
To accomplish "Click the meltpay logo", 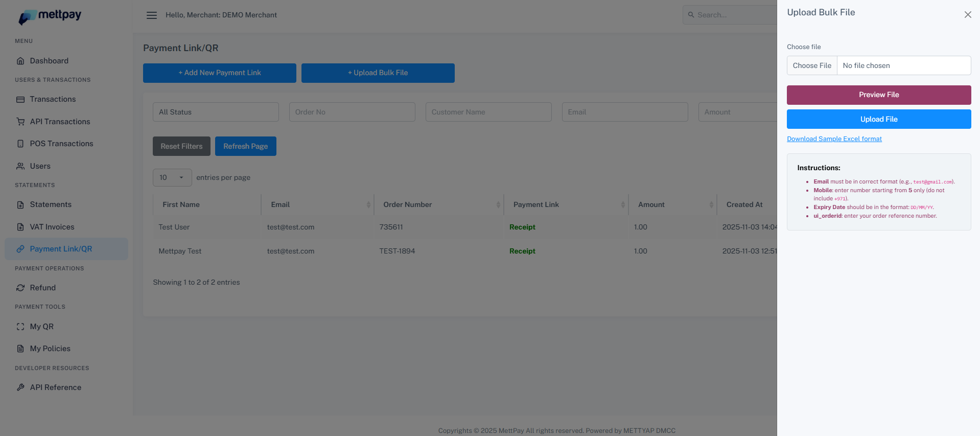I will point(50,16).
